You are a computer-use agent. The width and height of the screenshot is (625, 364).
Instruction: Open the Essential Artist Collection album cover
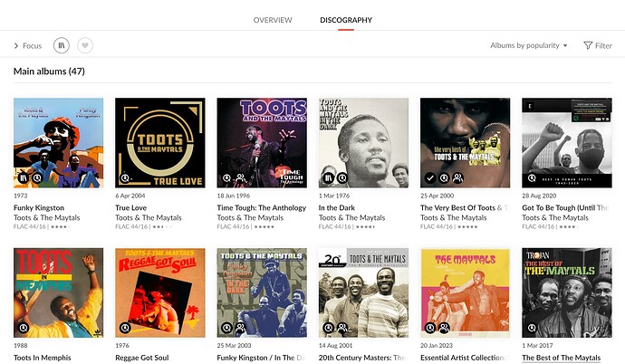pyautogui.click(x=466, y=292)
